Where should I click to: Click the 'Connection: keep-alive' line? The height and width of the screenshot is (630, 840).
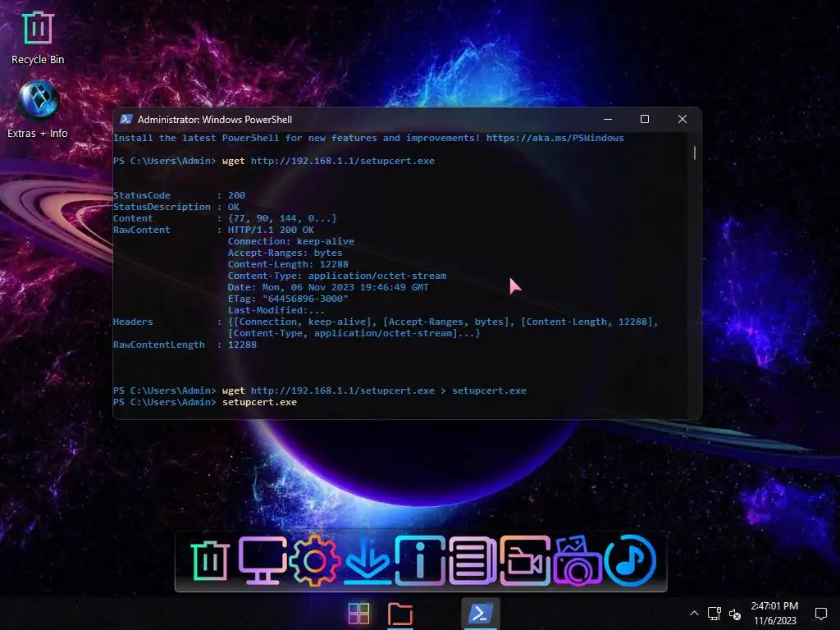pos(291,241)
